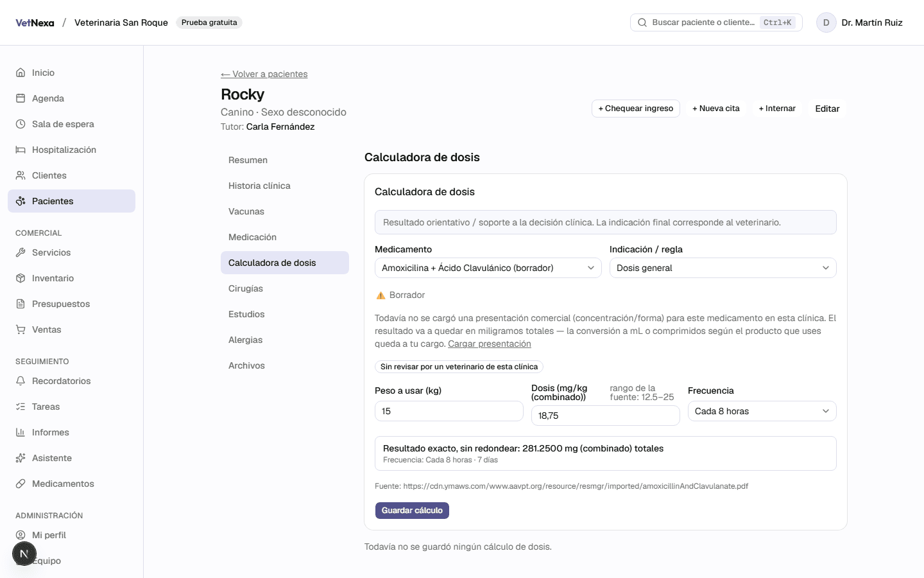The height and width of the screenshot is (578, 924).
Task: Click the Agenda calendar icon
Action: point(21,98)
